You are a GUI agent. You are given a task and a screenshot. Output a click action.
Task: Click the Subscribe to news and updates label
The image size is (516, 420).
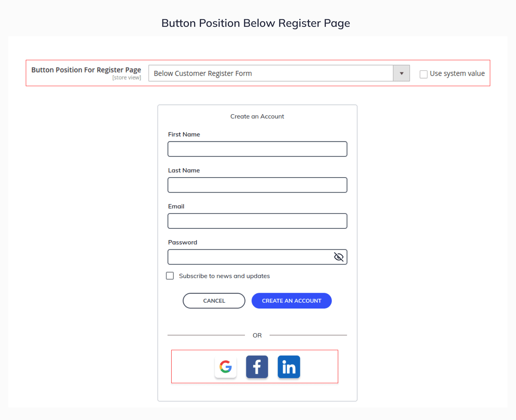coord(224,276)
